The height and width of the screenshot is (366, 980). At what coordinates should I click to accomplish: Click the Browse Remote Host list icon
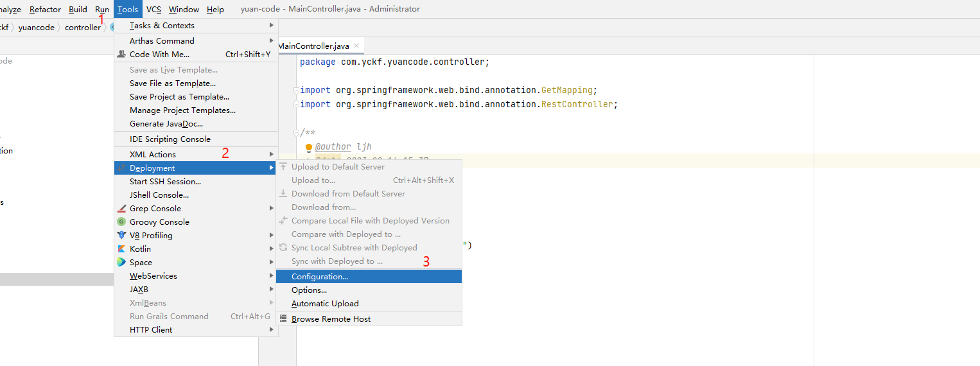pyautogui.click(x=283, y=319)
